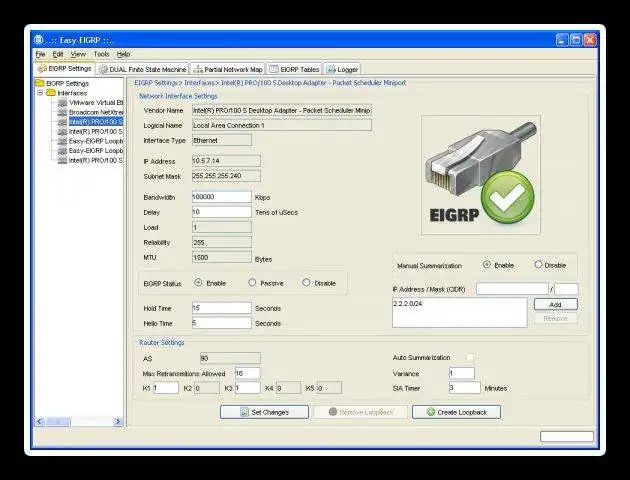Enable Manual Summarization radio button
This screenshot has width=630, height=480.
click(x=487, y=264)
